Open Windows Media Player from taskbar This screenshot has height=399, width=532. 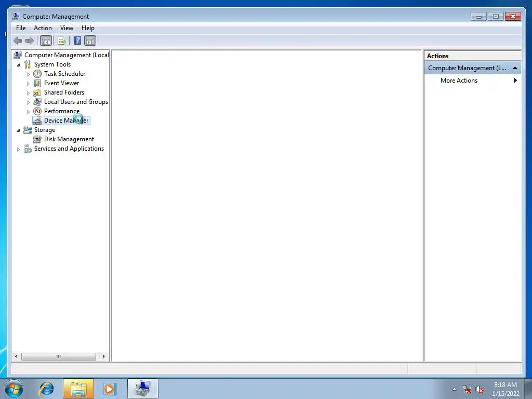109,389
